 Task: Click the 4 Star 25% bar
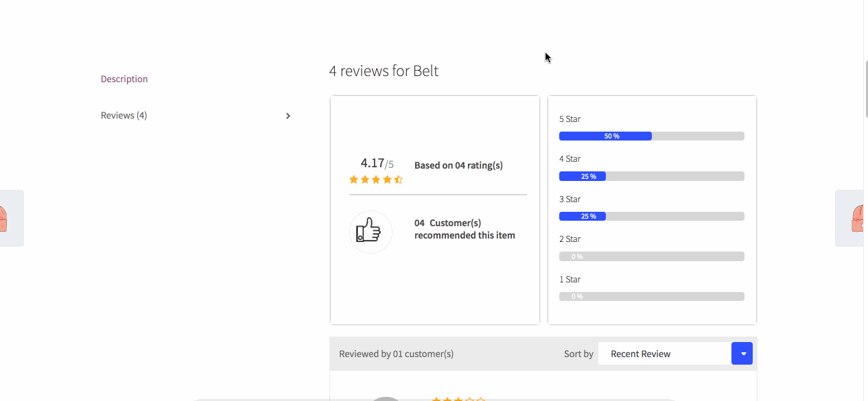pyautogui.click(x=651, y=176)
